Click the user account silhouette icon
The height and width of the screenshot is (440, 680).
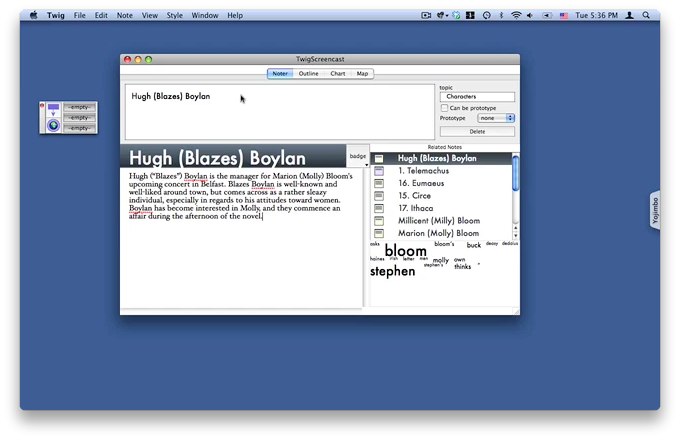pos(629,15)
